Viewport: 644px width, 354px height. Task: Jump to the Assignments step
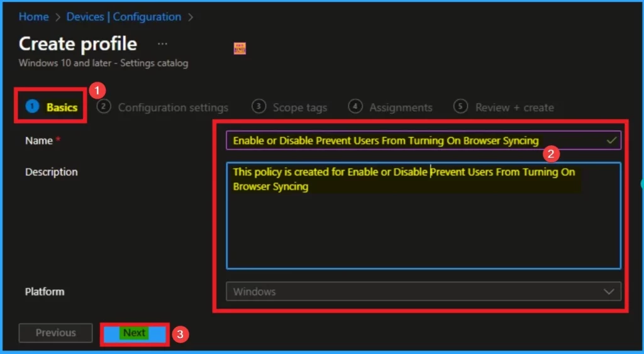point(390,107)
